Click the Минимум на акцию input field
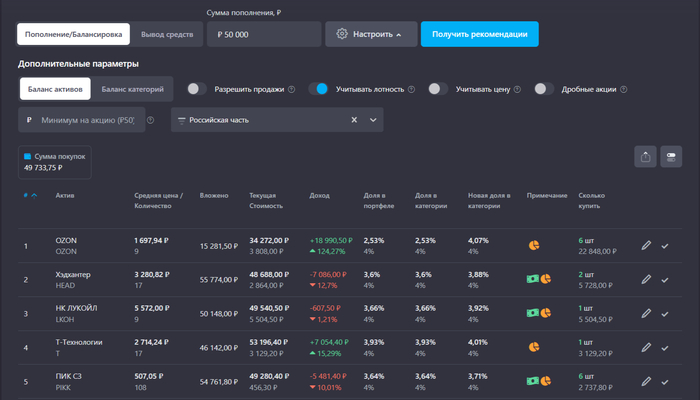 pos(88,120)
